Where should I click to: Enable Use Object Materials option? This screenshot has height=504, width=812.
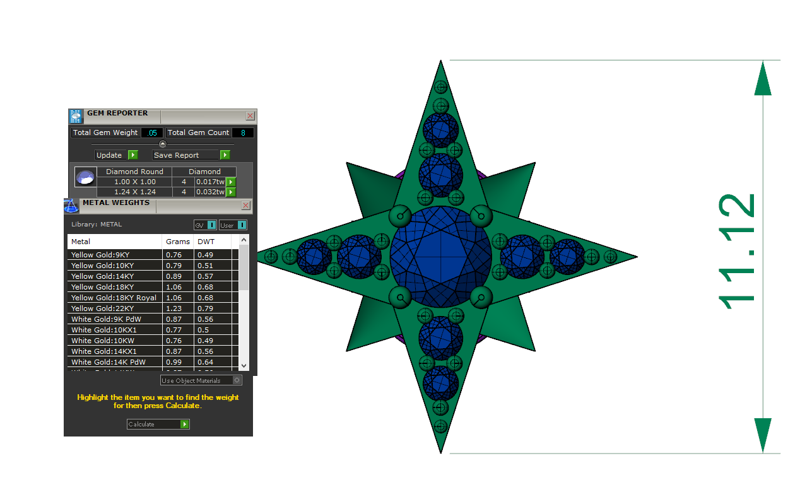pyautogui.click(x=237, y=380)
